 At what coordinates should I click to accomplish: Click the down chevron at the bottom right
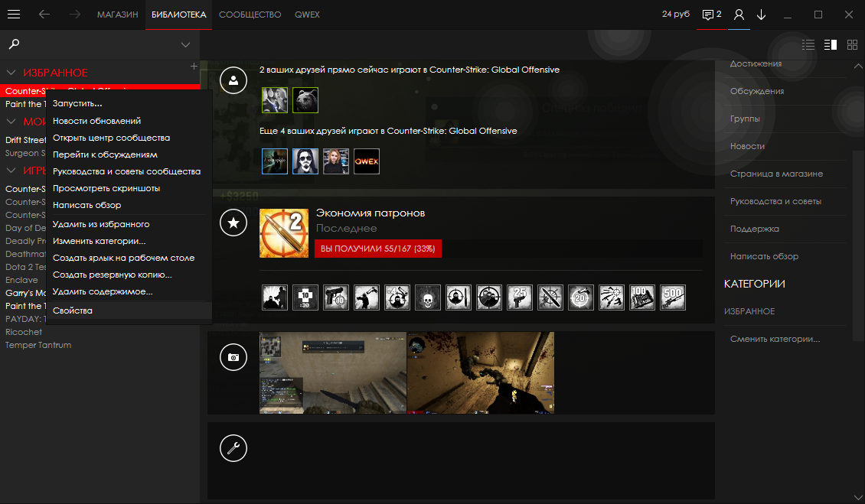click(858, 498)
